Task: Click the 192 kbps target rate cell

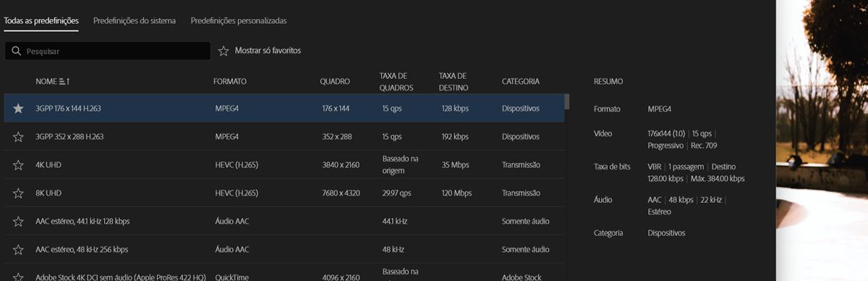Action: 456,136
